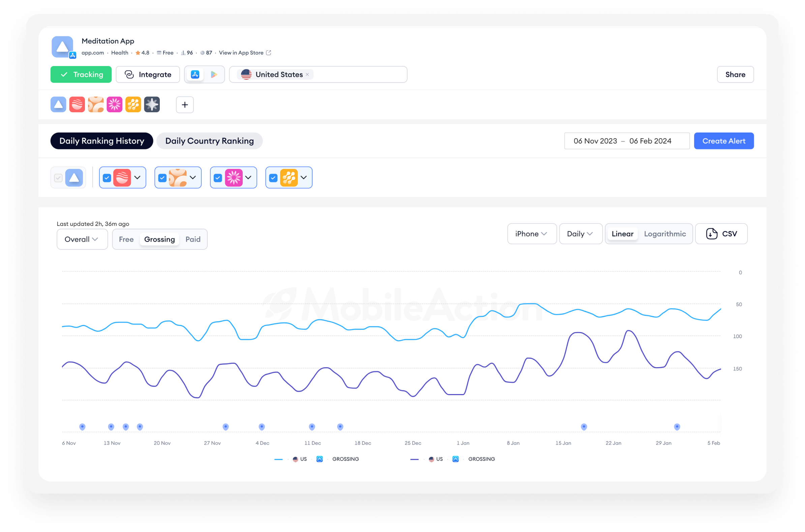
Task: Select the Google Play platform icon
Action: (x=214, y=75)
